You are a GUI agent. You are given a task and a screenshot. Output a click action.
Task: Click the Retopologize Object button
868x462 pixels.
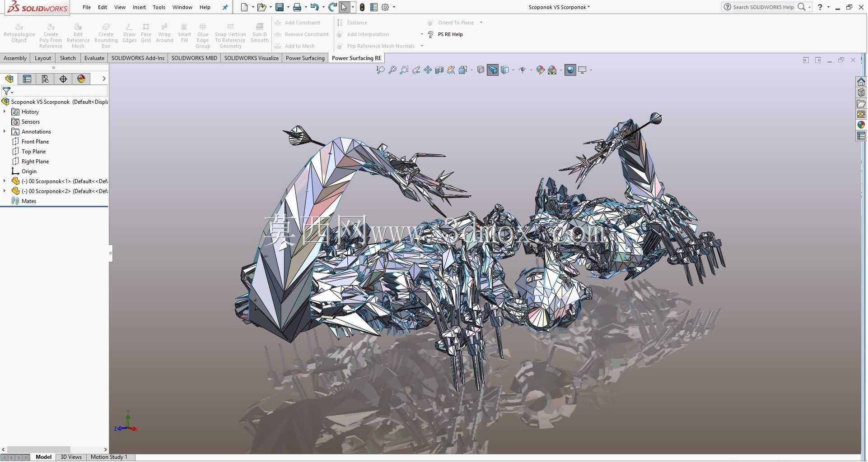[19, 34]
